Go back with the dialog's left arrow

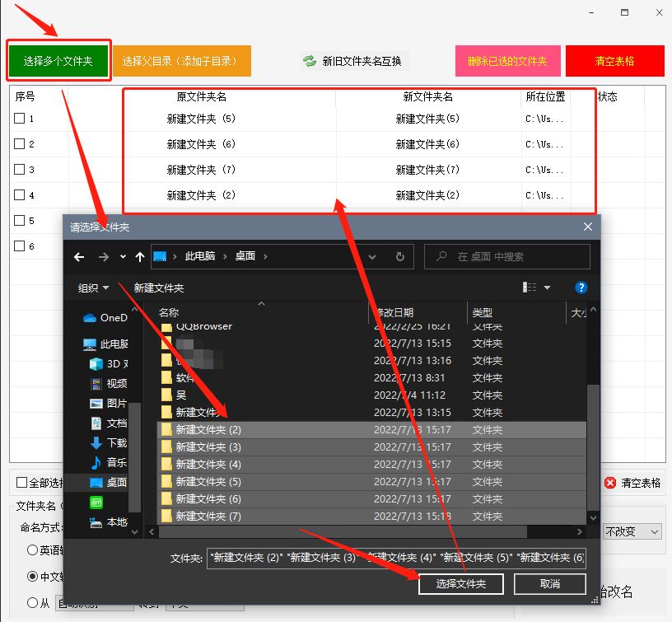click(x=79, y=257)
